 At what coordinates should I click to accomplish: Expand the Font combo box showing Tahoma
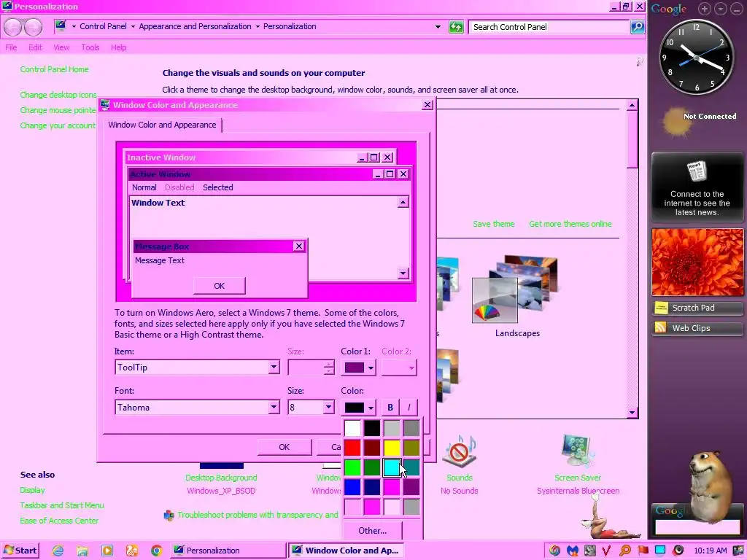[x=274, y=407]
